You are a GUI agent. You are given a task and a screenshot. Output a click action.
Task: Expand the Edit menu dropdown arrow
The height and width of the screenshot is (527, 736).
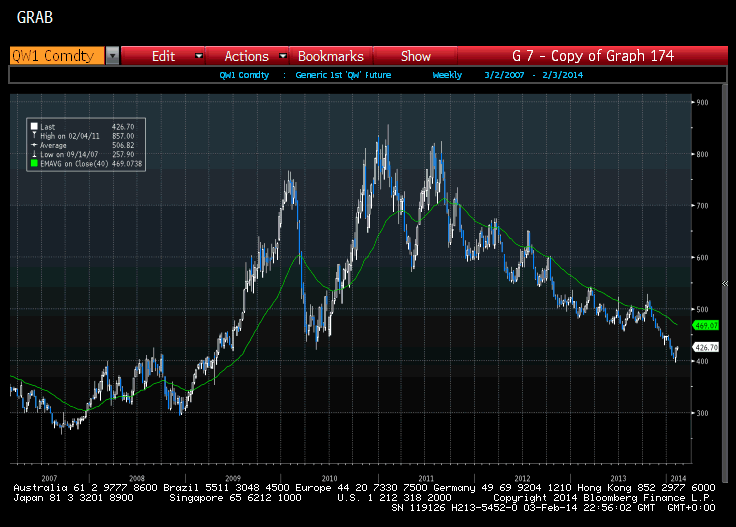(199, 56)
